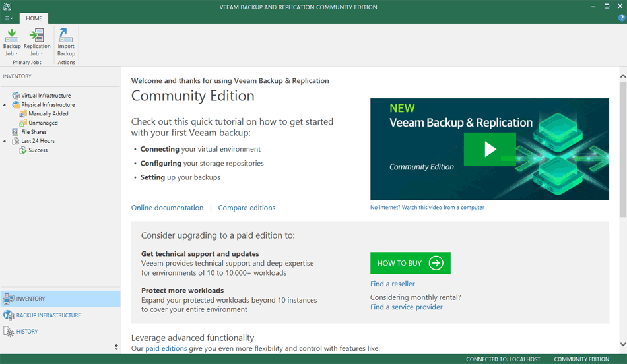Open the Replication Job dropdown arrow
The width and height of the screenshot is (627, 364).
(42, 54)
